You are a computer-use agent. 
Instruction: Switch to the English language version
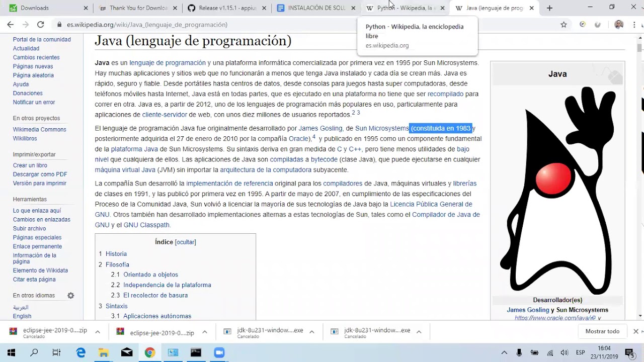click(x=22, y=316)
